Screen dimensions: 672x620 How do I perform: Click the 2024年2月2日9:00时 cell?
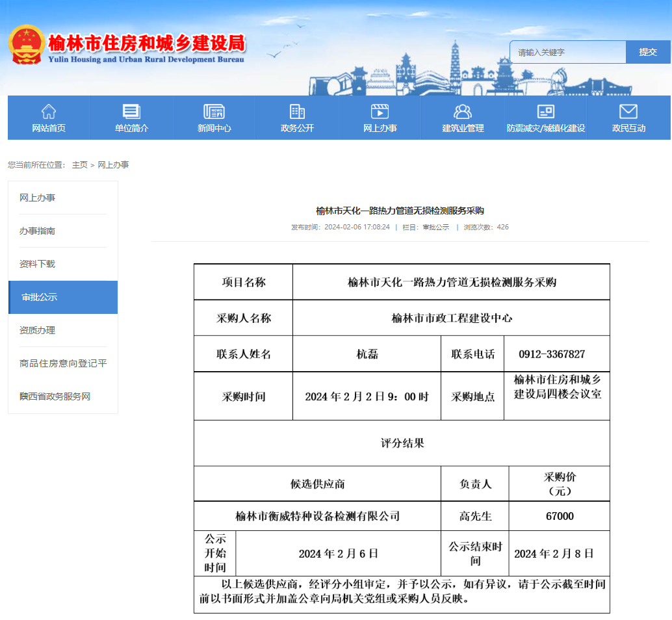(367, 397)
